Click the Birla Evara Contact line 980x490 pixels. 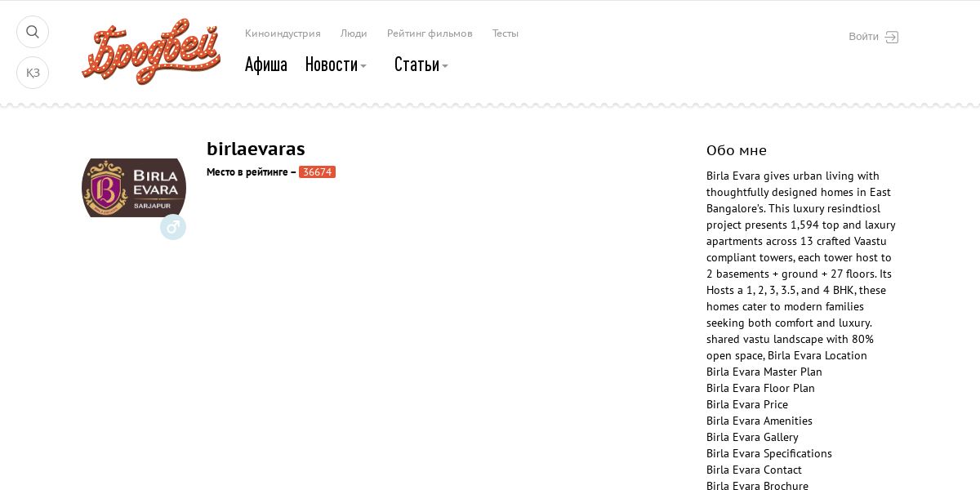(754, 470)
